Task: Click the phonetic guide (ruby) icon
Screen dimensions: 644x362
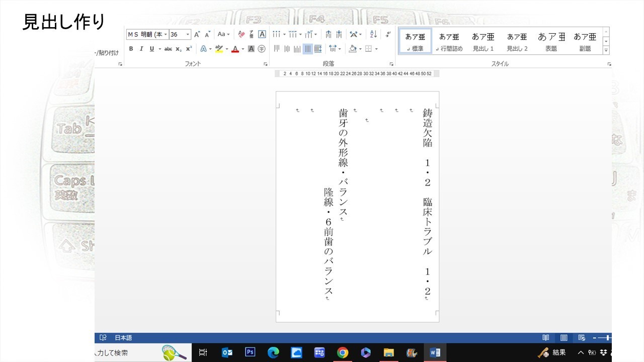Action: pyautogui.click(x=252, y=34)
